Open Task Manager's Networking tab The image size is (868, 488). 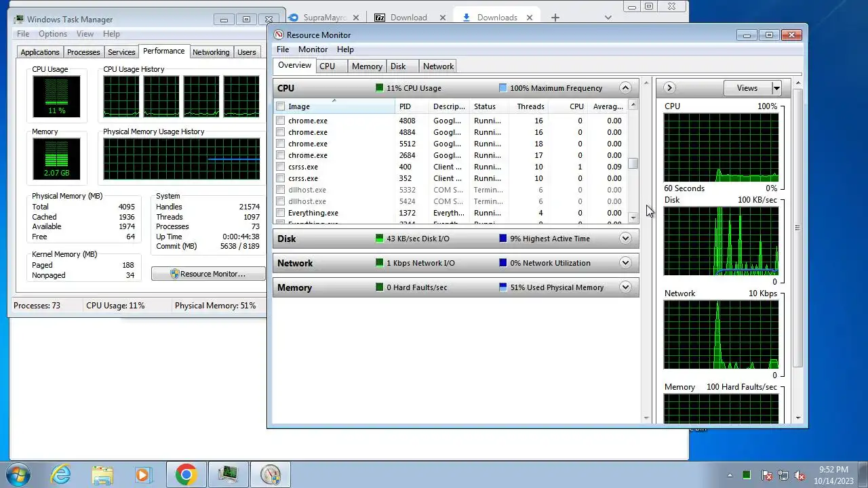[211, 52]
